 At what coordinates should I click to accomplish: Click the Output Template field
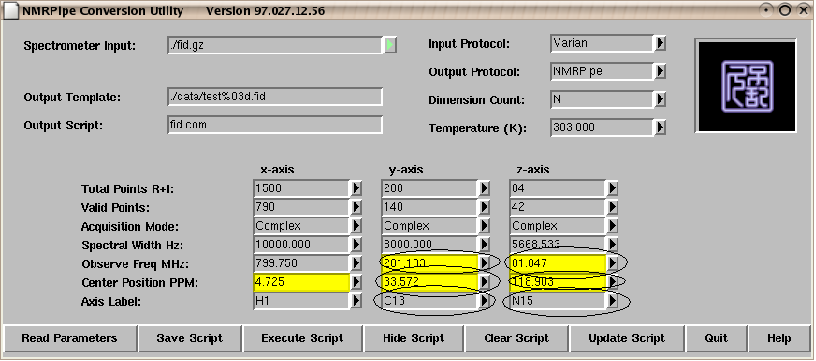275,97
